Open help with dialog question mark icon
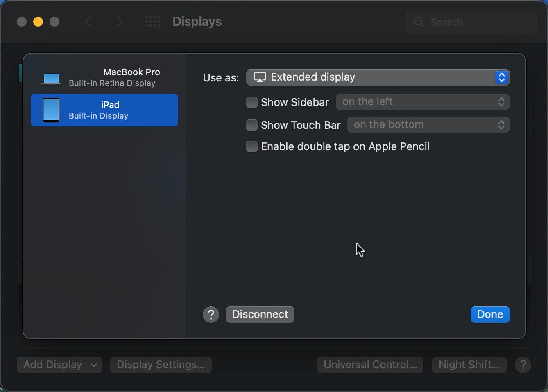This screenshot has width=548, height=392. 211,315
